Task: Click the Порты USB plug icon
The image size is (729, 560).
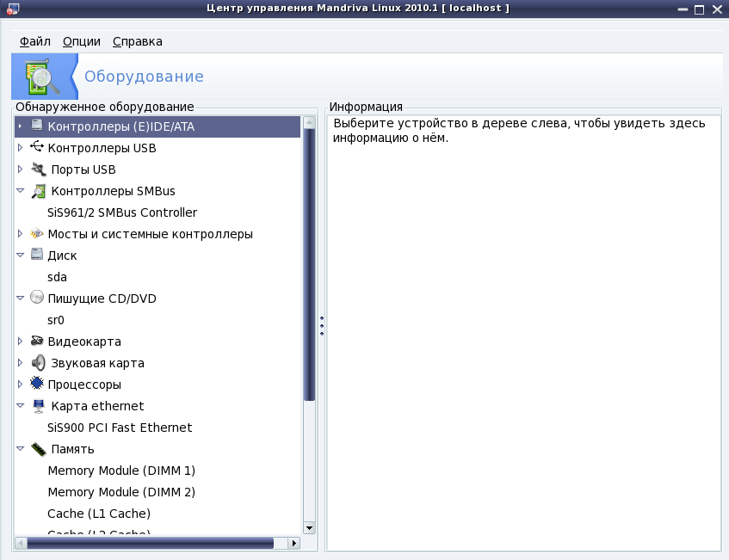Action: pyautogui.click(x=39, y=169)
